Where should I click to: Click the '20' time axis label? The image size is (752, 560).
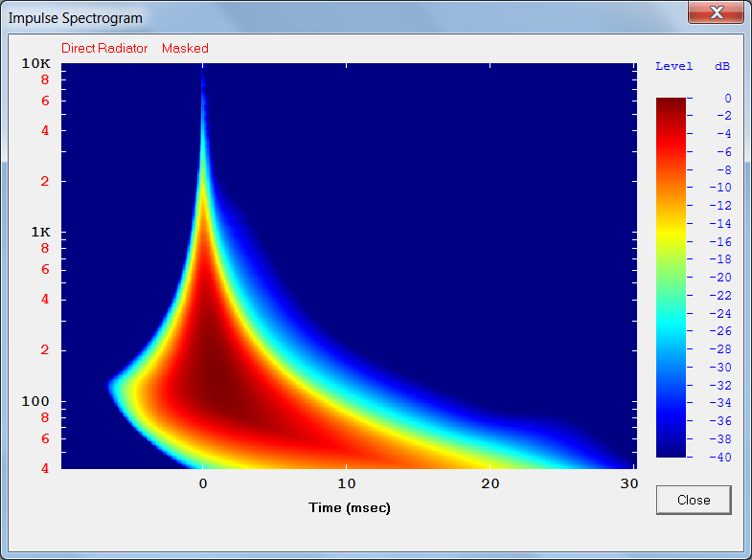tap(490, 483)
